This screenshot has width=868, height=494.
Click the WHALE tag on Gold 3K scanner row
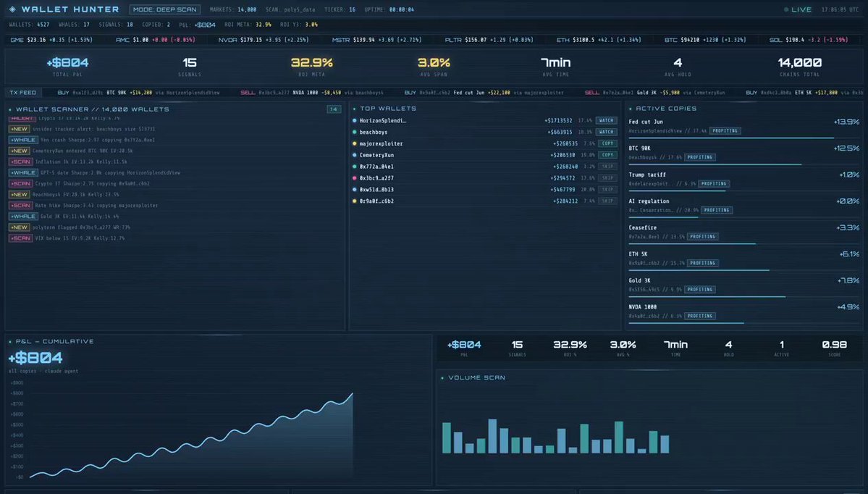(x=23, y=217)
